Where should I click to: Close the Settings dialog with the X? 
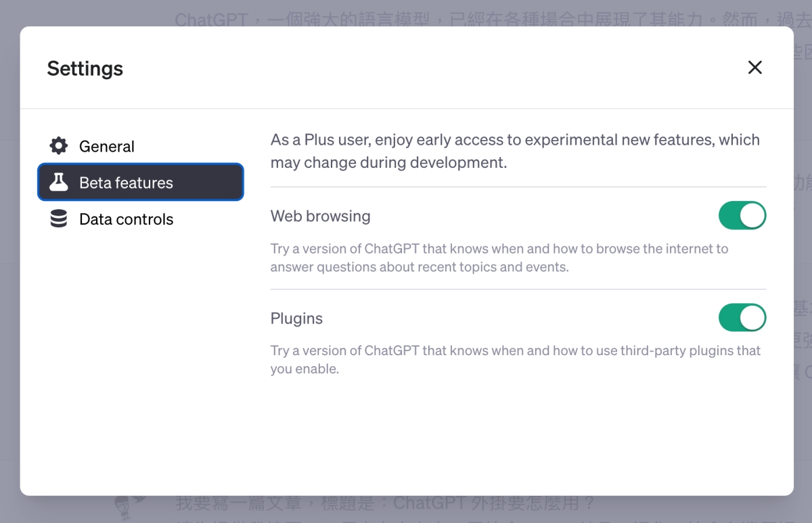click(x=754, y=68)
